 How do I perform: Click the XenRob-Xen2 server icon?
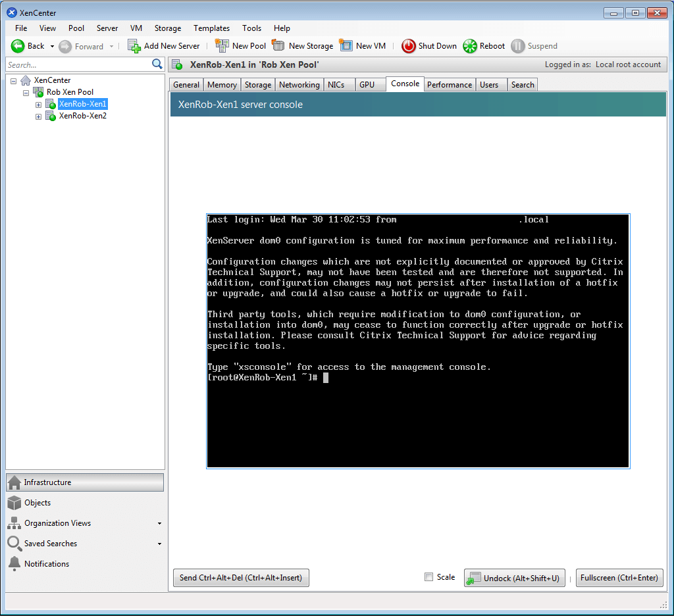51,116
